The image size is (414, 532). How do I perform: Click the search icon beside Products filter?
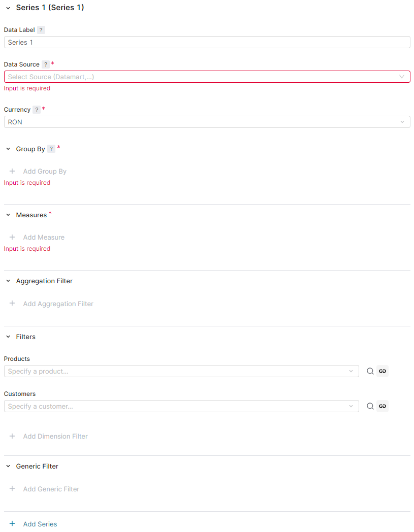[x=370, y=371]
